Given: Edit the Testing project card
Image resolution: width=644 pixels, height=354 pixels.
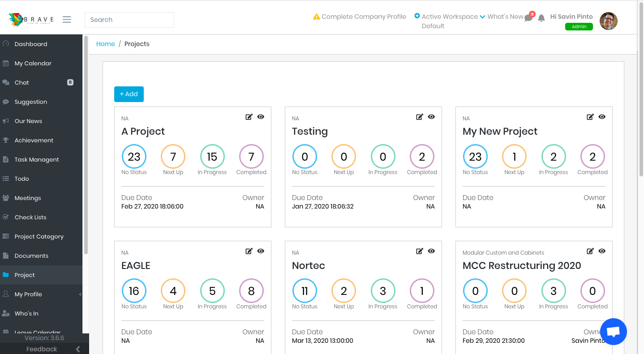Looking at the screenshot, I should [420, 117].
